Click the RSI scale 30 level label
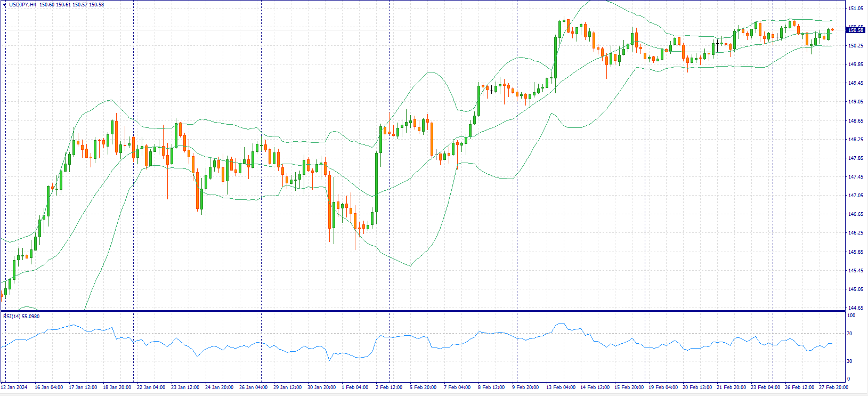868x396 pixels. (x=850, y=361)
